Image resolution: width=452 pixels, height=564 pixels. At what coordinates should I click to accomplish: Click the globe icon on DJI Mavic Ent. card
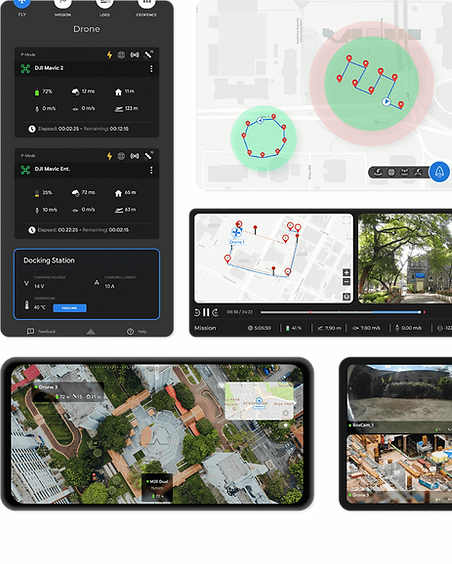click(x=121, y=156)
